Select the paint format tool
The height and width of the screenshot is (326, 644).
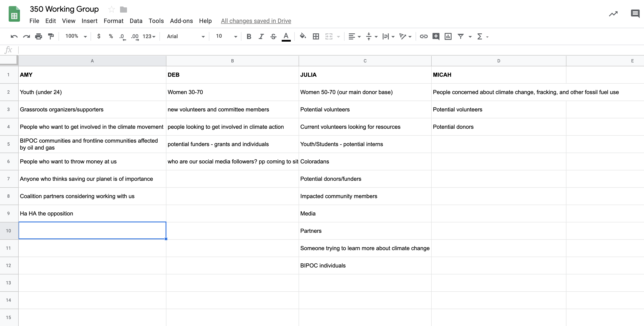tap(51, 36)
